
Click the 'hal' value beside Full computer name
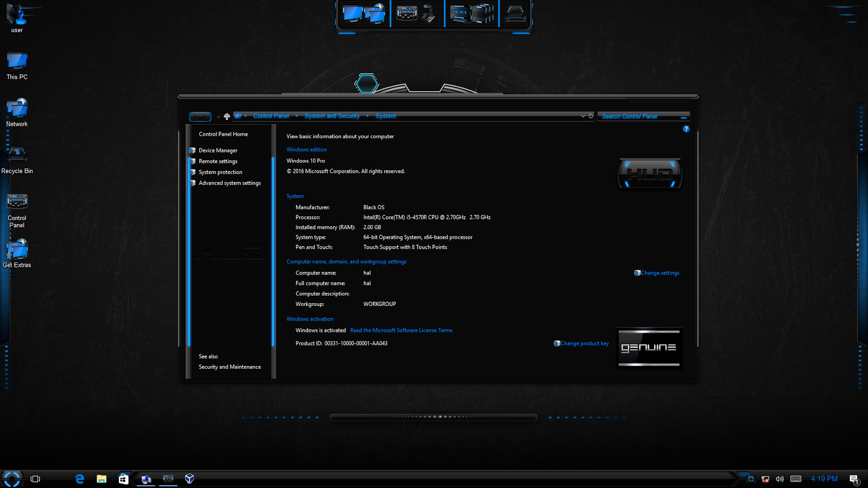point(367,284)
